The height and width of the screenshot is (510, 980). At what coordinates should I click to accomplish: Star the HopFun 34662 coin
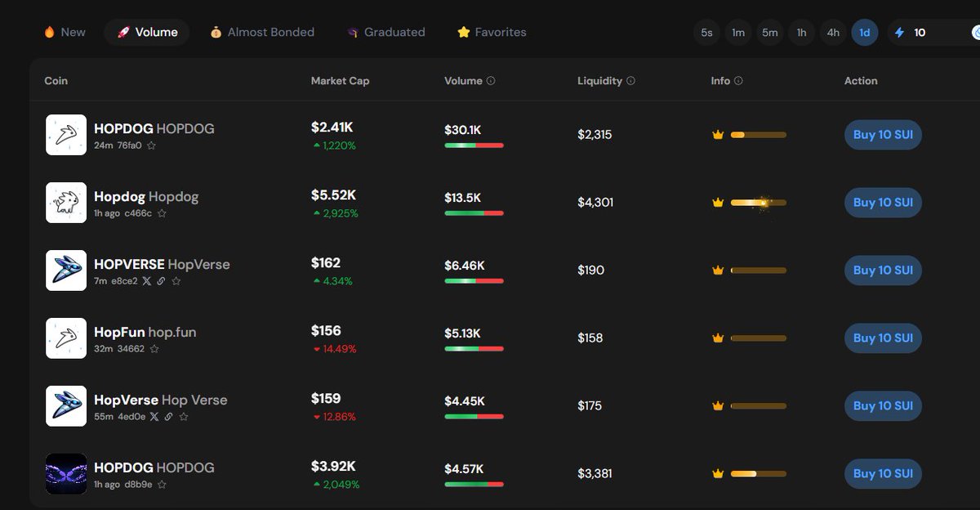pyautogui.click(x=154, y=349)
